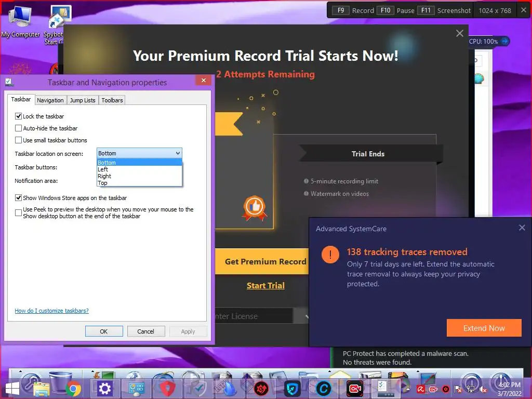The image size is (532, 399).
Task: Choose Bottom in the location list
Action: (139, 163)
